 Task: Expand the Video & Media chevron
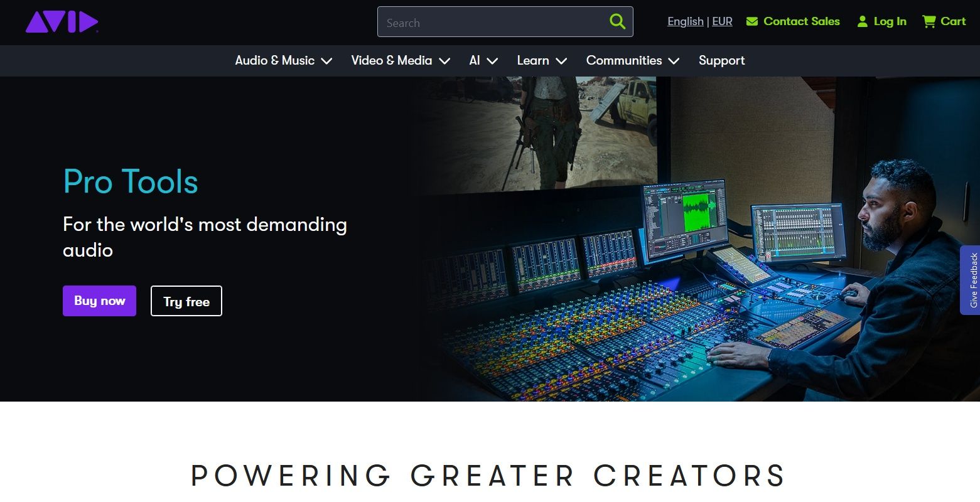[x=444, y=61]
